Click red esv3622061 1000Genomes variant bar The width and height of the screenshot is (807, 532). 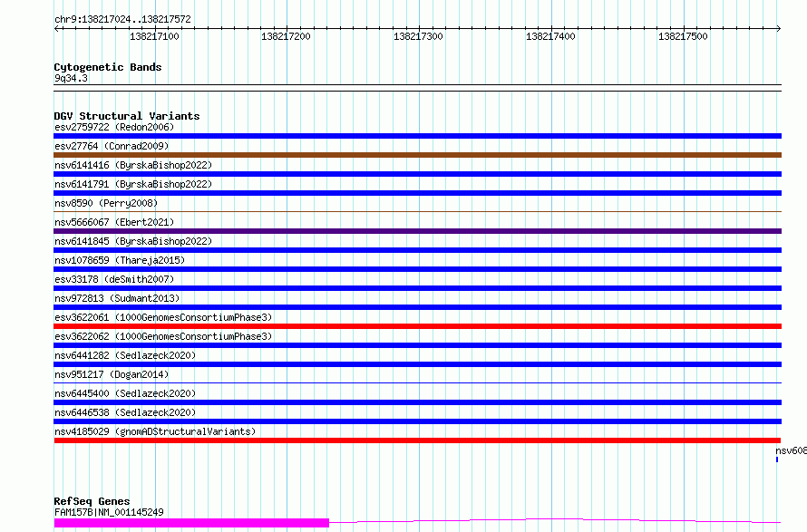click(x=417, y=326)
